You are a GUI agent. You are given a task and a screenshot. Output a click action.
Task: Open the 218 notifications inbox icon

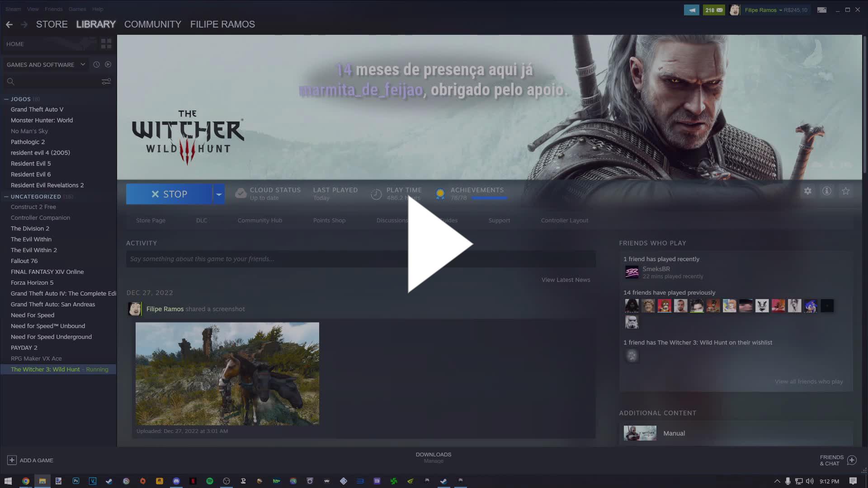[x=714, y=10]
